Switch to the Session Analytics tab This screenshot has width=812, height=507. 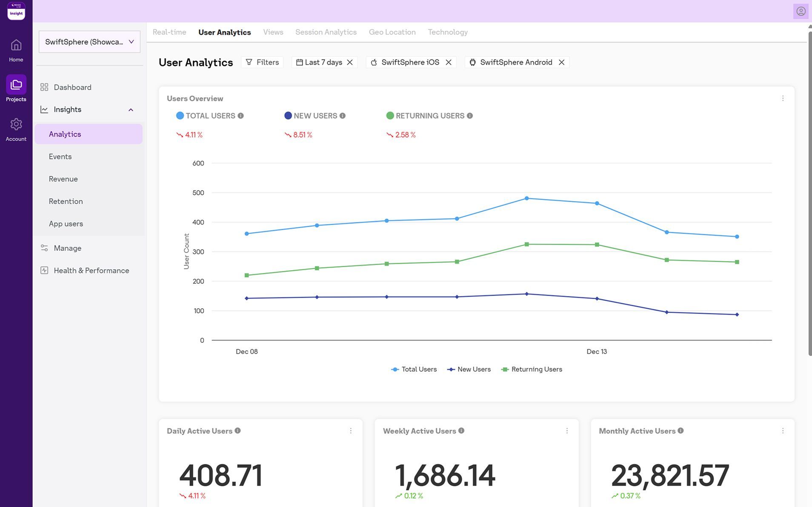[x=326, y=32]
